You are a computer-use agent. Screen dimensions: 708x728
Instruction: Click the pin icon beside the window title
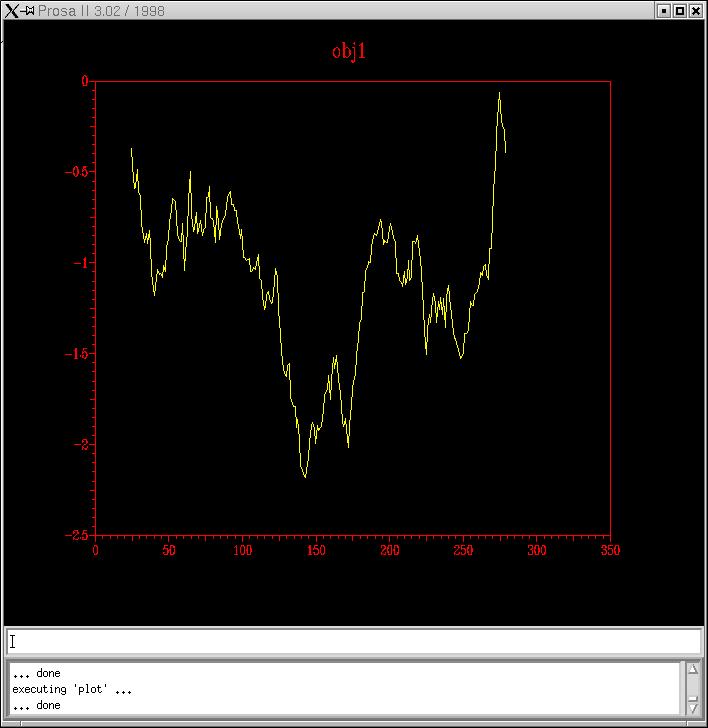(x=29, y=11)
